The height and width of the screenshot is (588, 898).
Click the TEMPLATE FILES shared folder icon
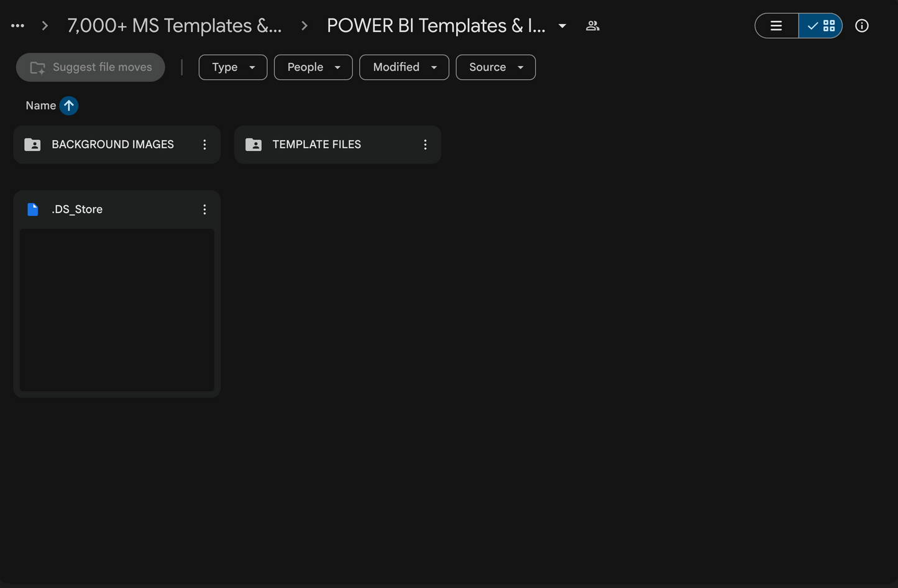click(x=254, y=145)
